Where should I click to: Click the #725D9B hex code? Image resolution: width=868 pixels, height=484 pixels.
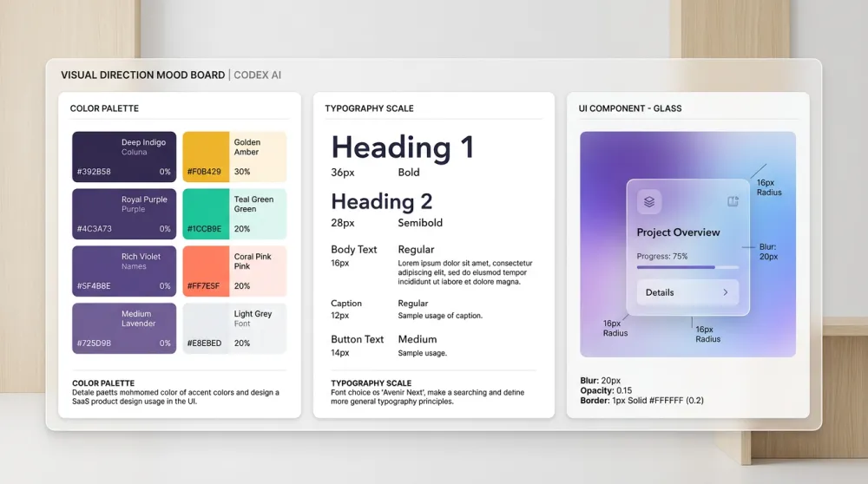coord(94,343)
